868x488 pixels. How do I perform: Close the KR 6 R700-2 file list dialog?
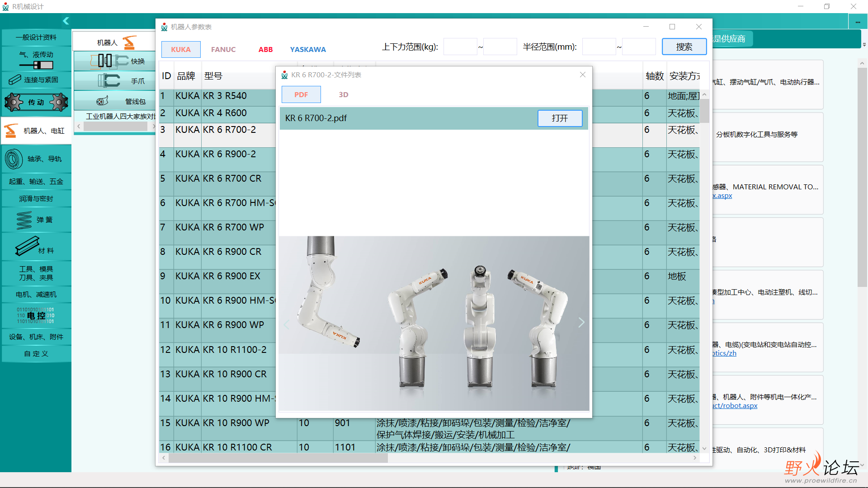click(x=583, y=75)
